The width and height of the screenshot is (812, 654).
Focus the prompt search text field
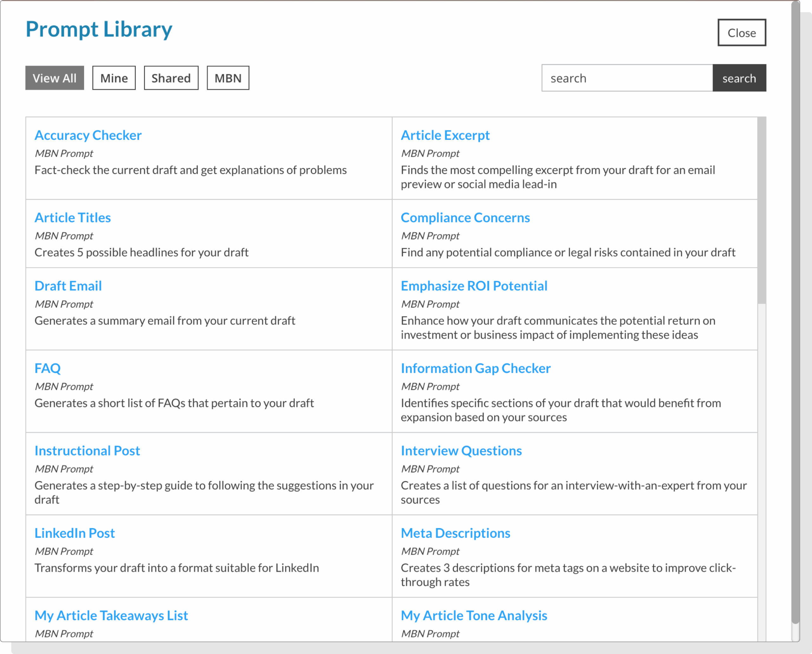tap(627, 78)
